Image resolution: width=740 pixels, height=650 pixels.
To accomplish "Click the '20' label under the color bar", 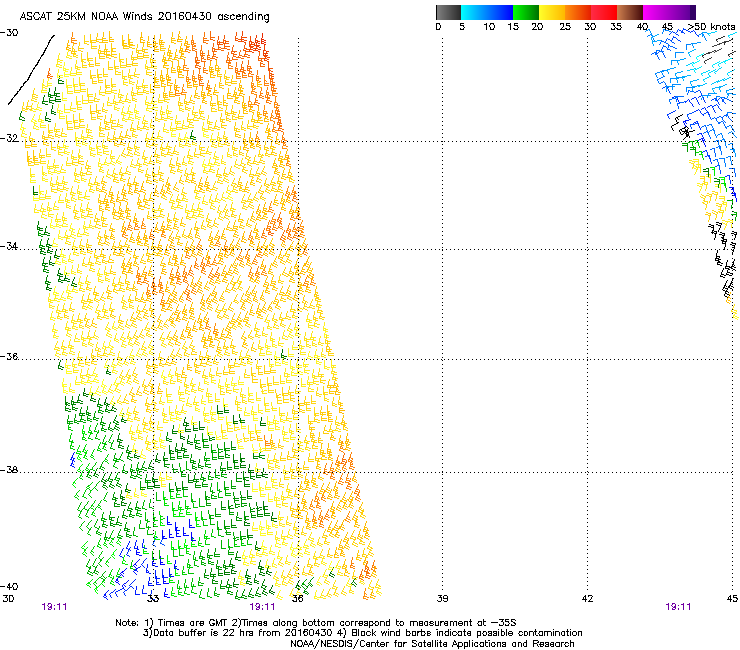I will tap(537, 27).
